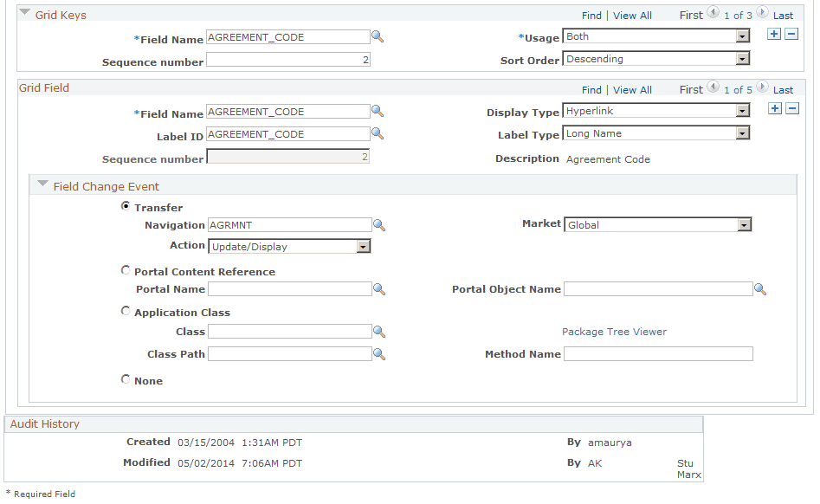Open the Label ID lookup

point(378,134)
